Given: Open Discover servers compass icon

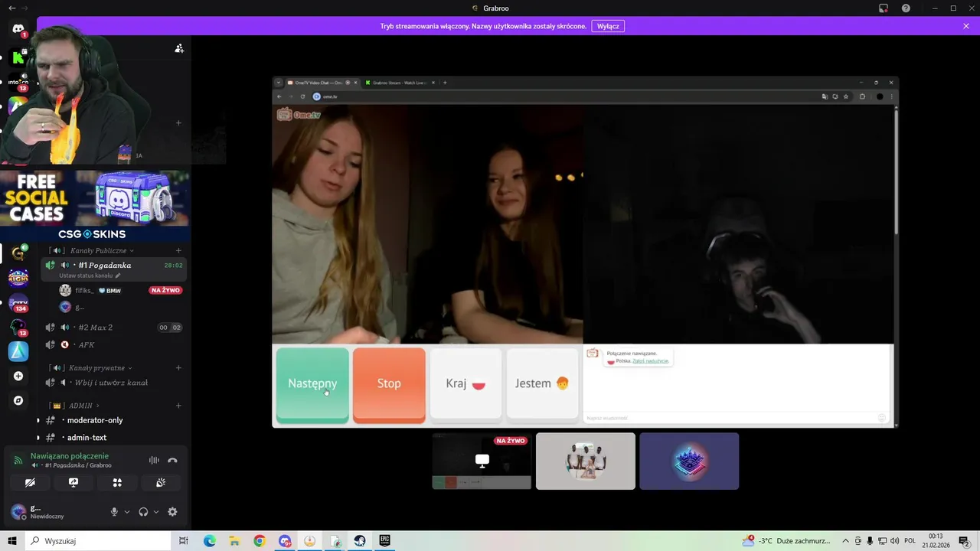Looking at the screenshot, I should 18,400.
